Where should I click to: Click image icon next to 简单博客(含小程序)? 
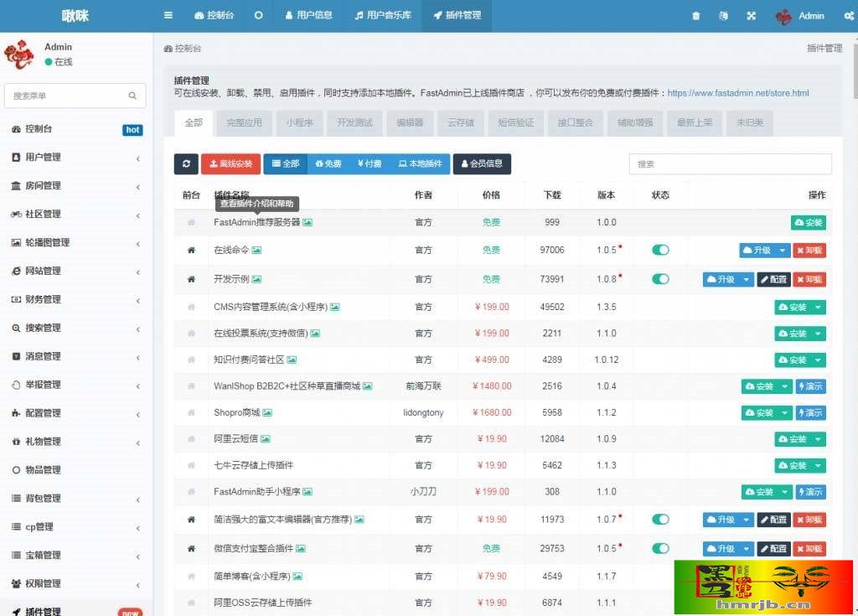click(x=297, y=577)
